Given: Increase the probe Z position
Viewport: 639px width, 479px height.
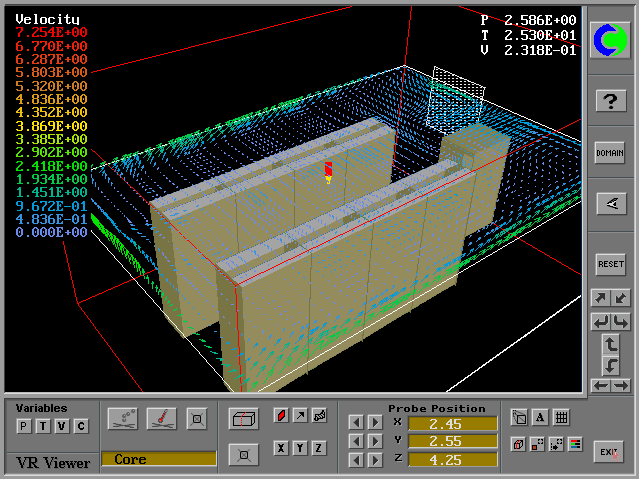Looking at the screenshot, I should 375,459.
